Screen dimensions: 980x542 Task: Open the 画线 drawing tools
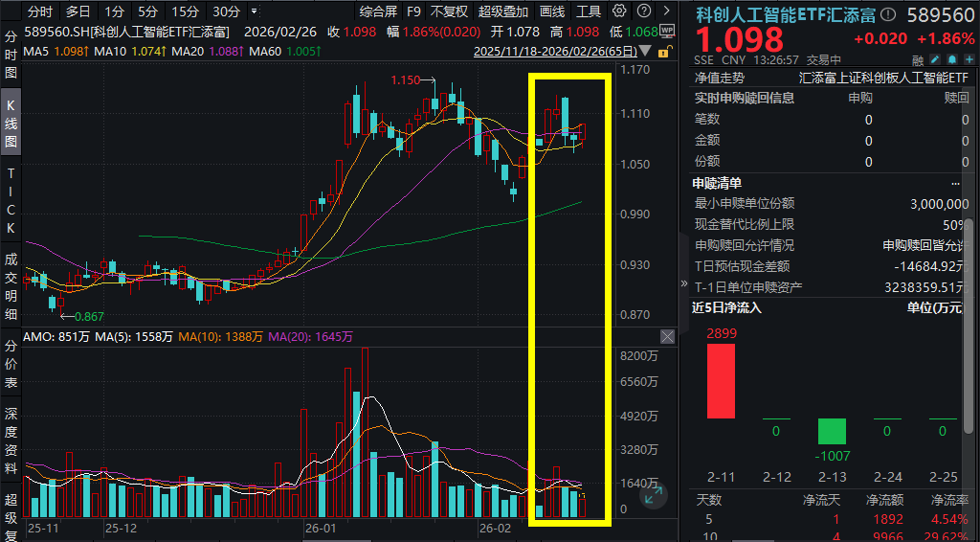click(x=552, y=11)
